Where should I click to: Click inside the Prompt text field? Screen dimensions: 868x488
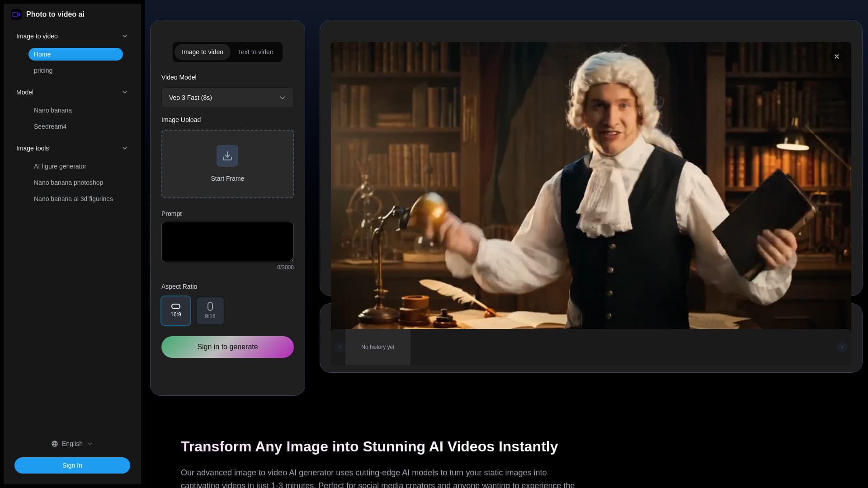(227, 242)
